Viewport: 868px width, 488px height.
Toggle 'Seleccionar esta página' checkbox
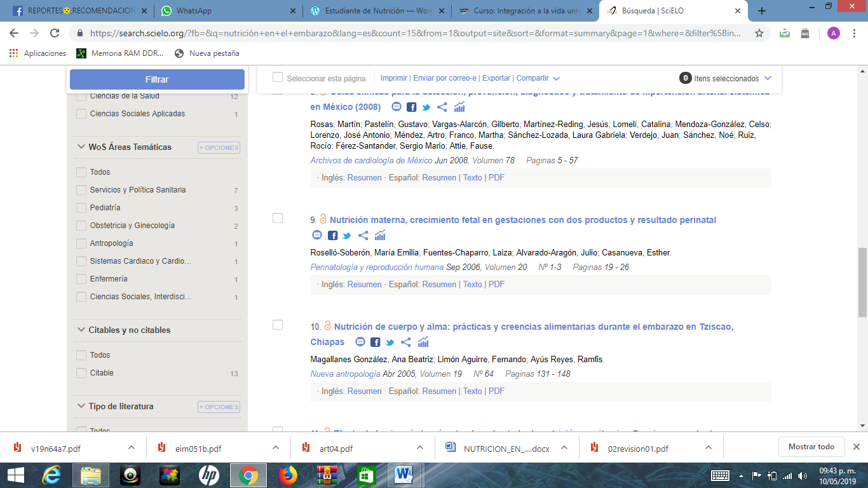278,78
